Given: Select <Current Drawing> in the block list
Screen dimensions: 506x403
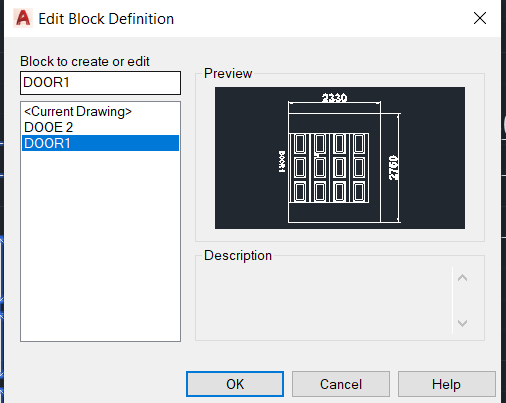Looking at the screenshot, I should coord(78,111).
